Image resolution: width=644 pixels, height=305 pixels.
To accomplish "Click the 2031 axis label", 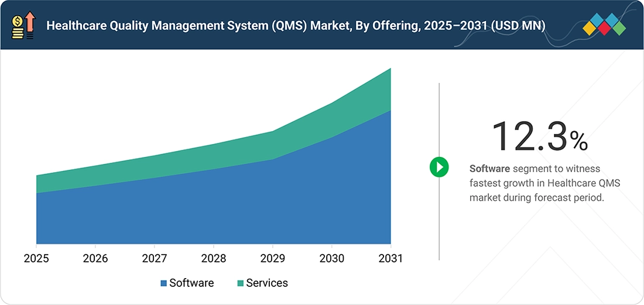I will tap(390, 259).
